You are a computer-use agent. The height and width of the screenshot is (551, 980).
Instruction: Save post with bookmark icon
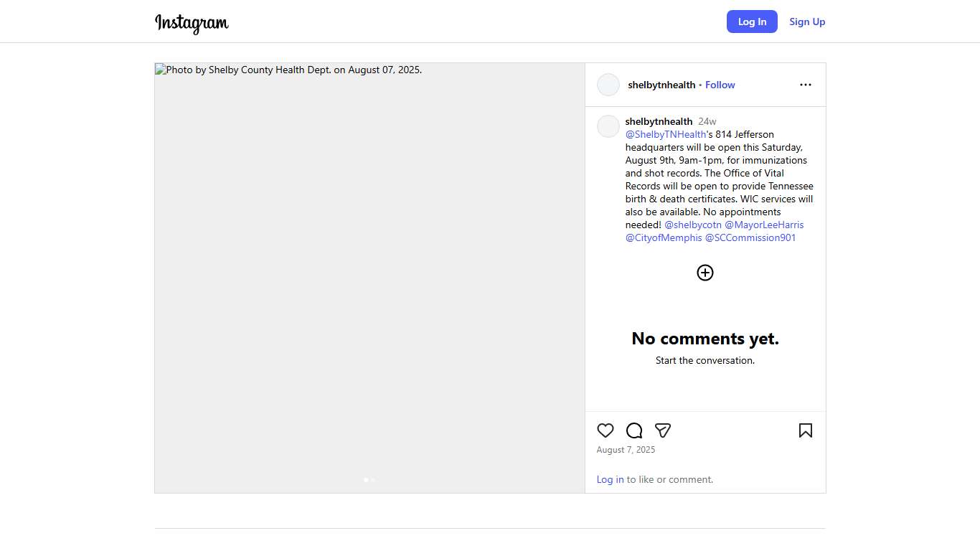point(806,430)
